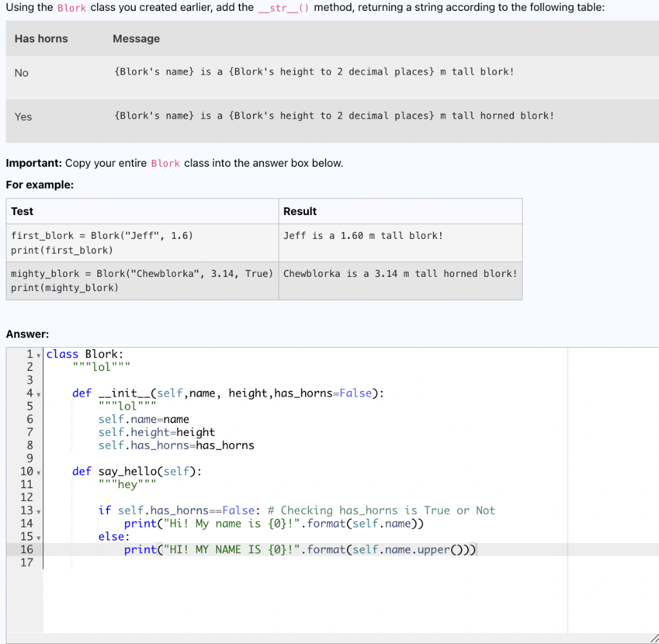Click the 'self.height=height' code line
Image resolution: width=659 pixels, height=644 pixels.
click(x=156, y=432)
